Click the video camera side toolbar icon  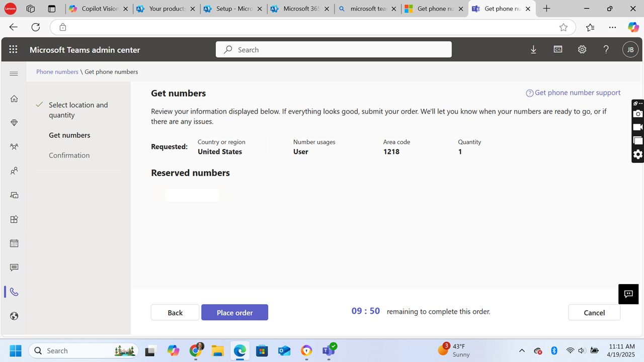(x=638, y=128)
